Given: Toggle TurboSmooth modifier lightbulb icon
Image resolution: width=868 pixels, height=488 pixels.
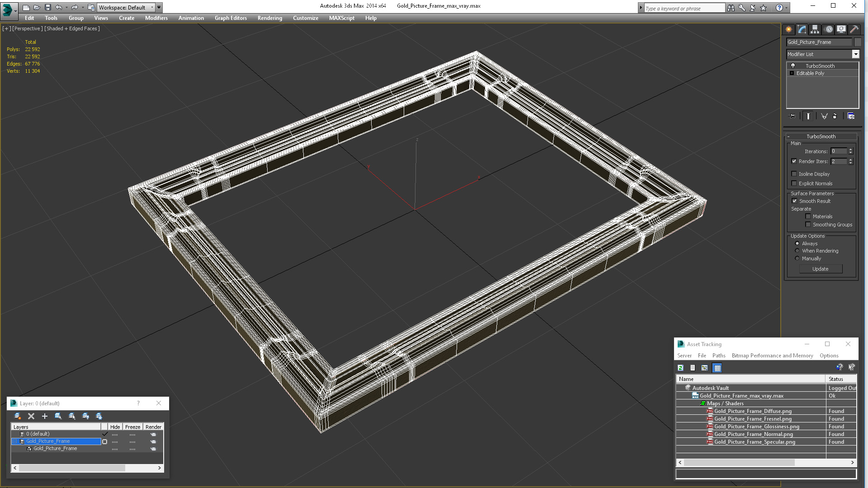Looking at the screenshot, I should pyautogui.click(x=793, y=66).
